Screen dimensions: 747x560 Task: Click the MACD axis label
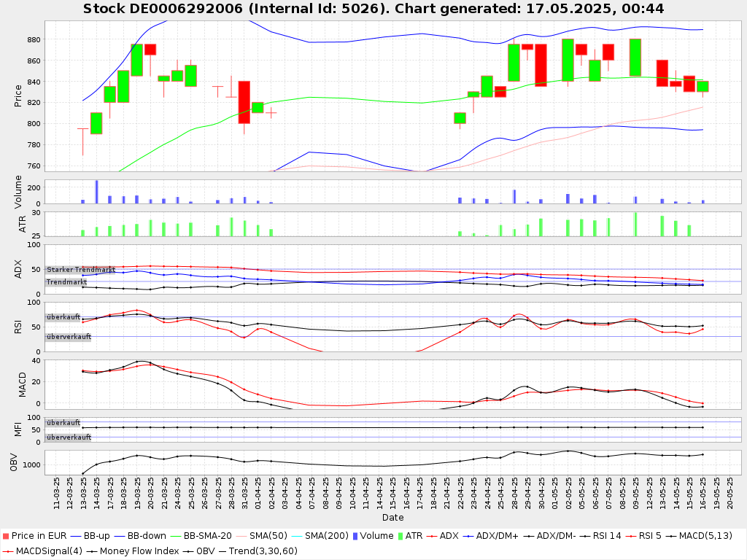22,385
